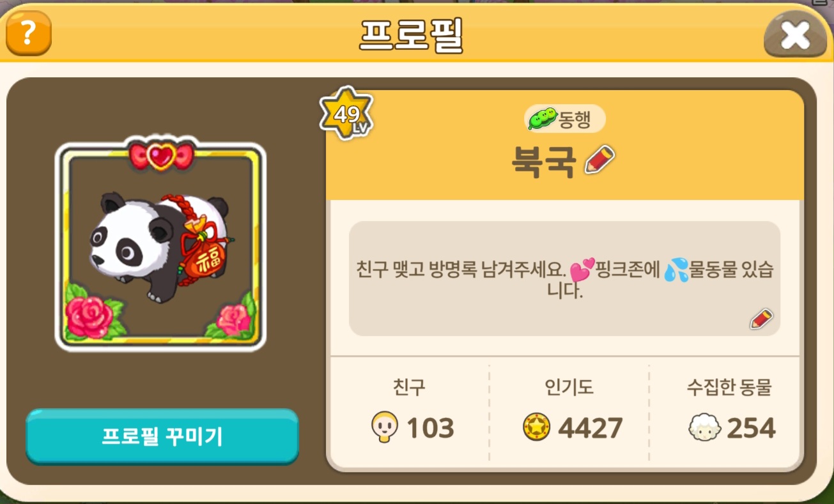This screenshot has width=834, height=504.
Task: Open 수집한 동물 count 254
Action: 751,428
